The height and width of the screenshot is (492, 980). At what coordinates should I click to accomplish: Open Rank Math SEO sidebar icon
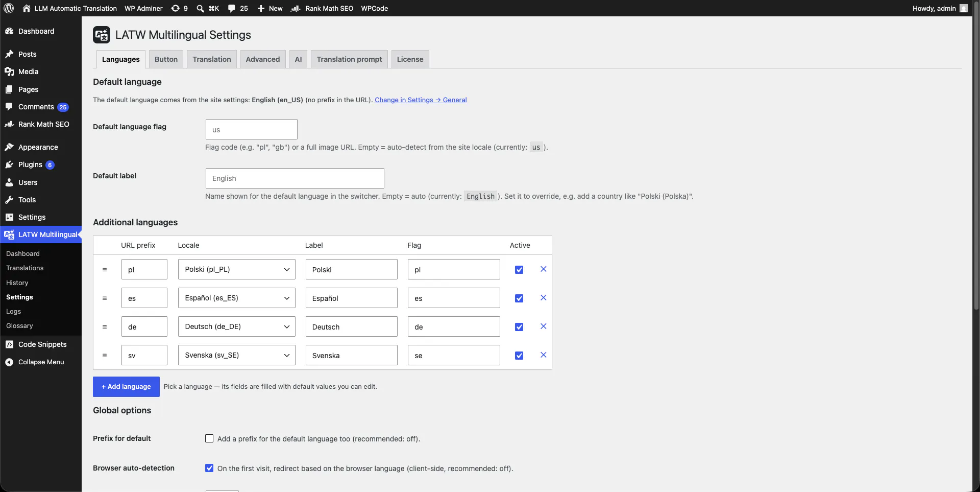click(x=9, y=124)
